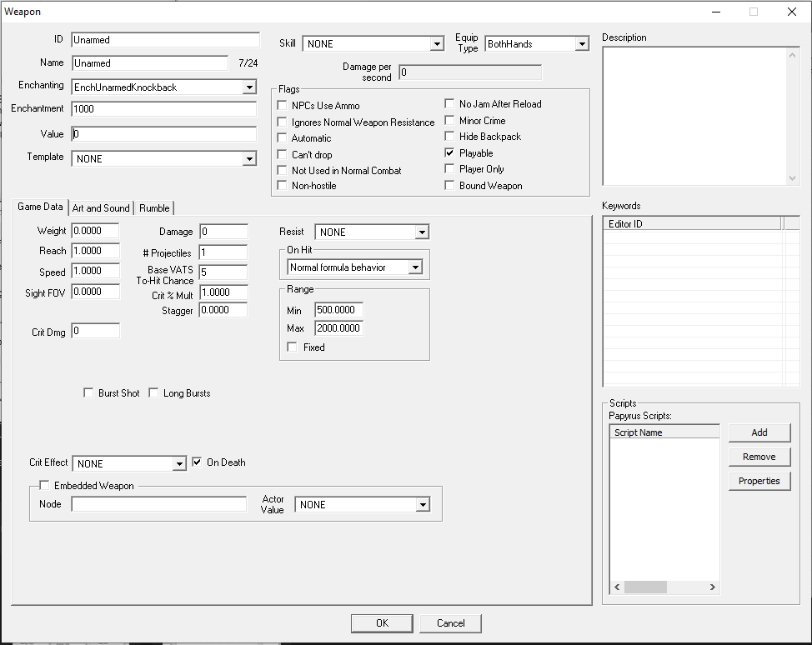Switch to the Rumble tab
Viewport: 812px width, 645px height.
(x=154, y=208)
